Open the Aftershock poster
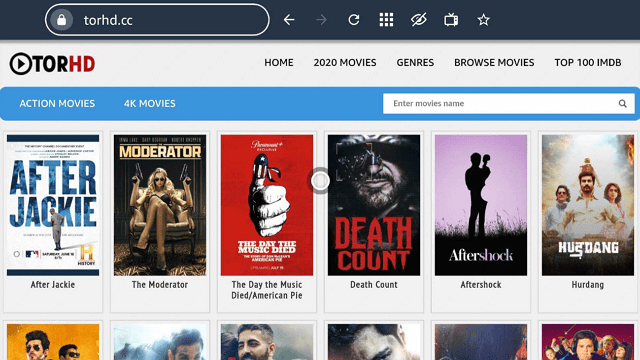 point(481,205)
